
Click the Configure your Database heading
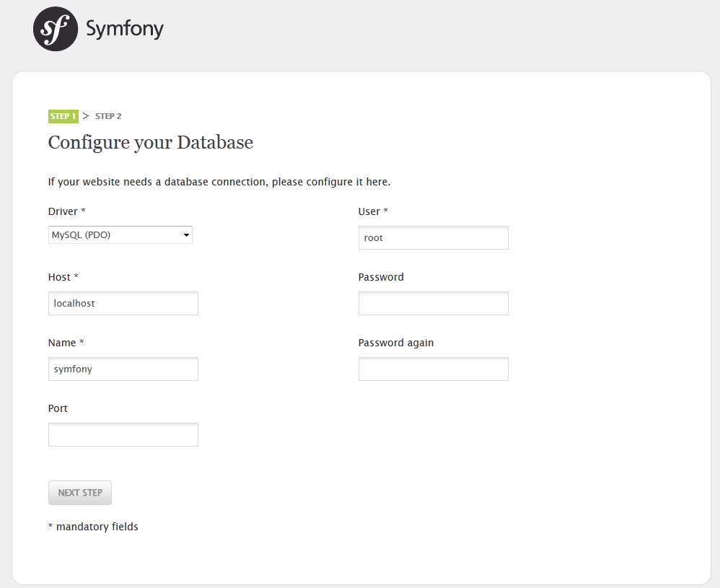point(150,142)
